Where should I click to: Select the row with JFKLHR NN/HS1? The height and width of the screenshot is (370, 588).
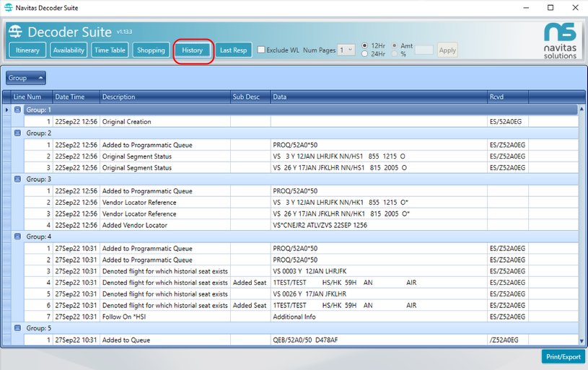[301, 167]
